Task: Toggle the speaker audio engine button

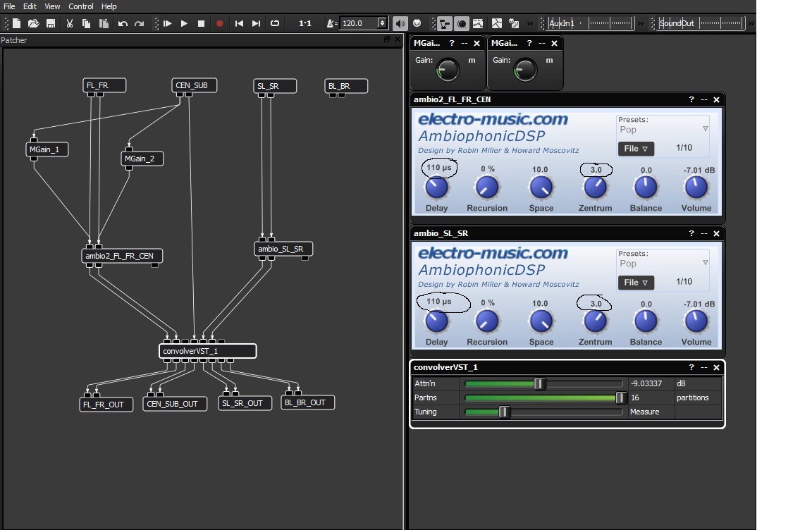Action: point(400,23)
